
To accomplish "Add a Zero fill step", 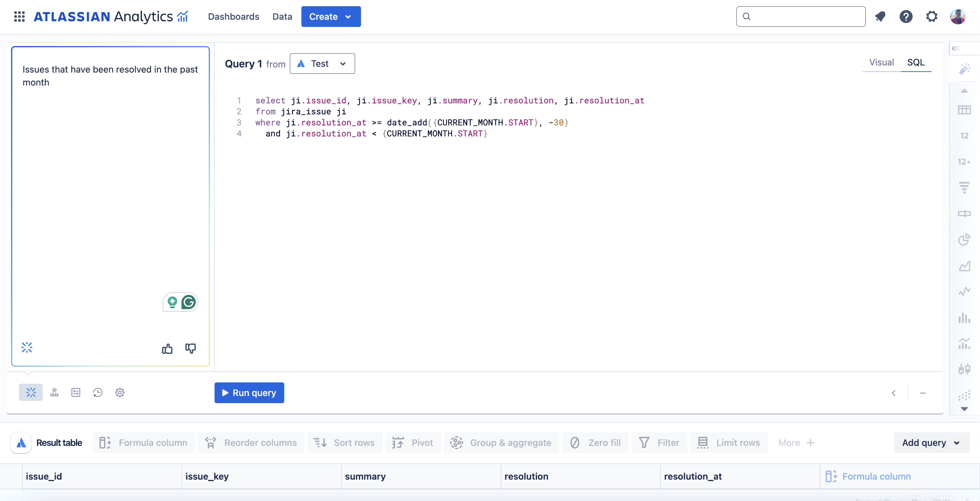I will [x=595, y=442].
